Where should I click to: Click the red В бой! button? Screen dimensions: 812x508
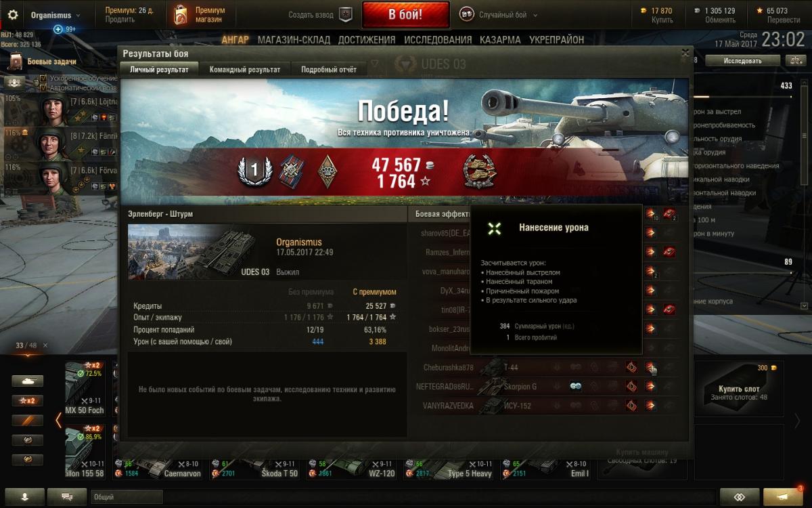pos(405,15)
